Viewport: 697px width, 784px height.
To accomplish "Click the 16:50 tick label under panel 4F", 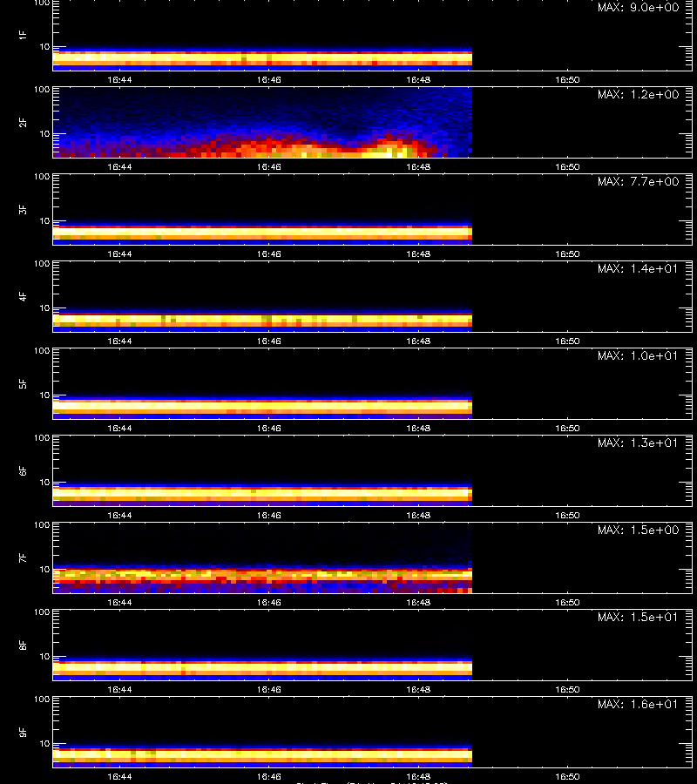I will tap(567, 341).
